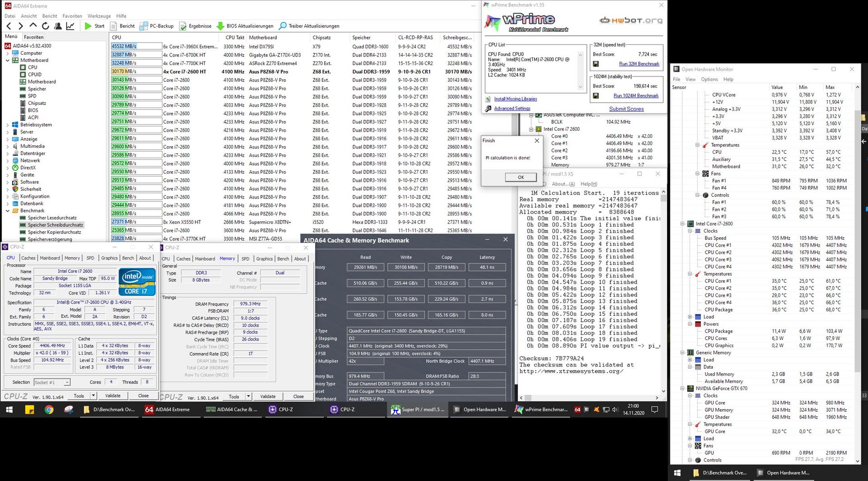Open the Datei menu in AIDA64
Image resolution: width=868 pixels, height=481 pixels.
click(10, 16)
